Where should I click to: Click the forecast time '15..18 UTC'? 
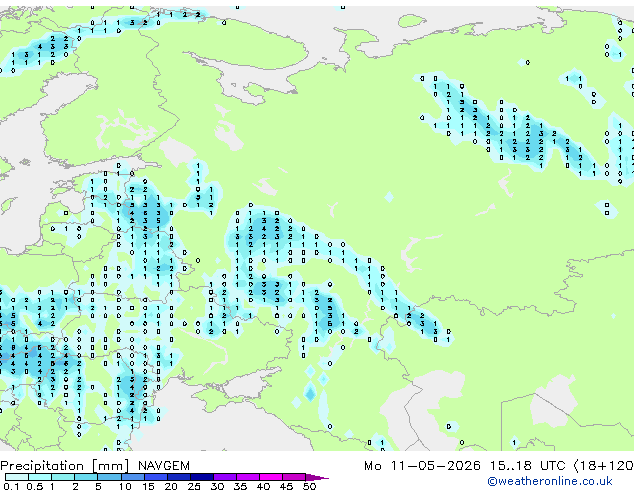pyautogui.click(x=527, y=466)
